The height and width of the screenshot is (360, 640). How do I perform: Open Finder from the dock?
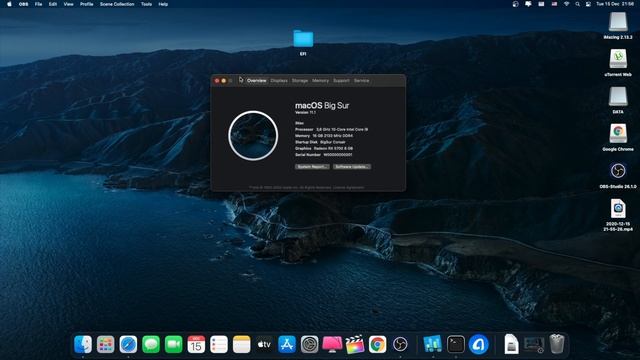tap(83, 344)
